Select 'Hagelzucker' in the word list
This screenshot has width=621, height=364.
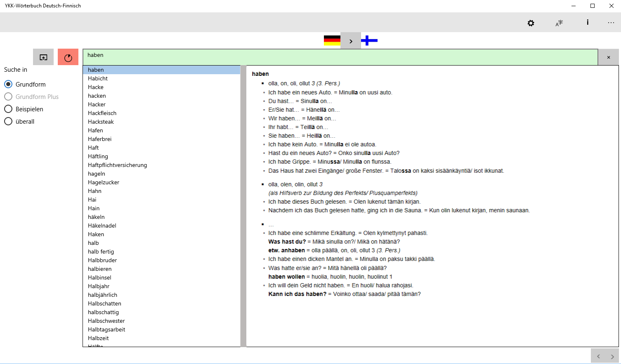(x=161, y=182)
